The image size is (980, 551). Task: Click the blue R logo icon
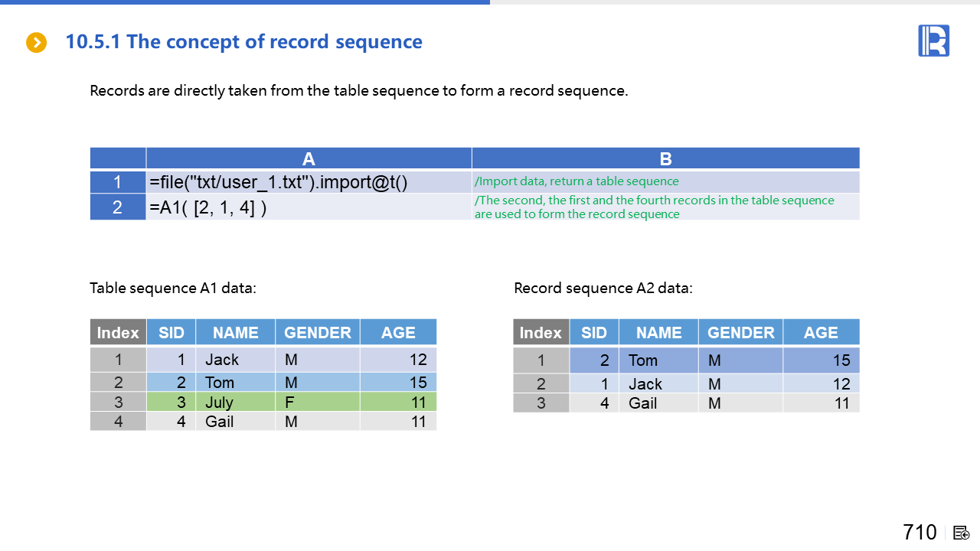pyautogui.click(x=933, y=41)
